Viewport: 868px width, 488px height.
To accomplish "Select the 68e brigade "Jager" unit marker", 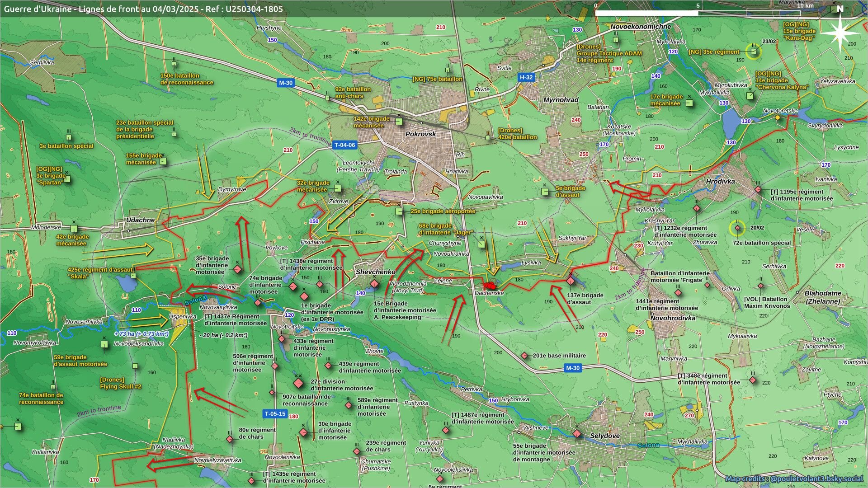I will click(x=481, y=244).
